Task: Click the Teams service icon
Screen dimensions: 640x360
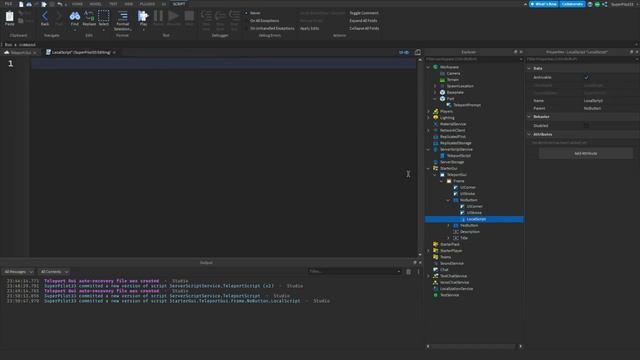Action: tap(436, 257)
